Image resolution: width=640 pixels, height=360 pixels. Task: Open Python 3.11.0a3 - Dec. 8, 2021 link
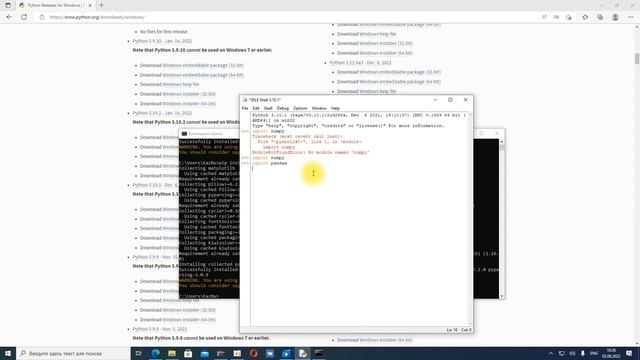pos(360,62)
